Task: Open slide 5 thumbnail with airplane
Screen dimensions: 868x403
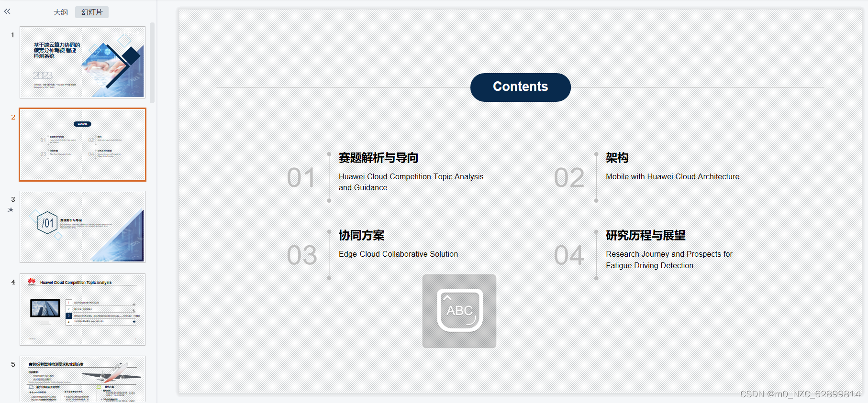Action: [x=82, y=379]
